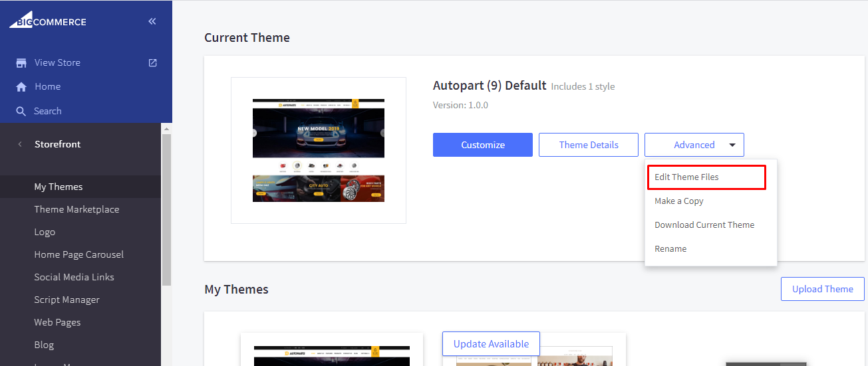Choose Rename from Advanced menu
The image size is (868, 366).
(x=670, y=249)
